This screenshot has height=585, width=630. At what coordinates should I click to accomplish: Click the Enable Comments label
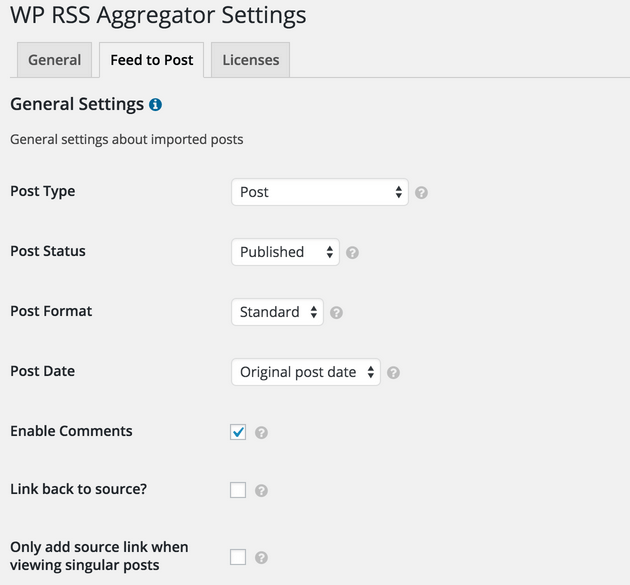(x=71, y=431)
